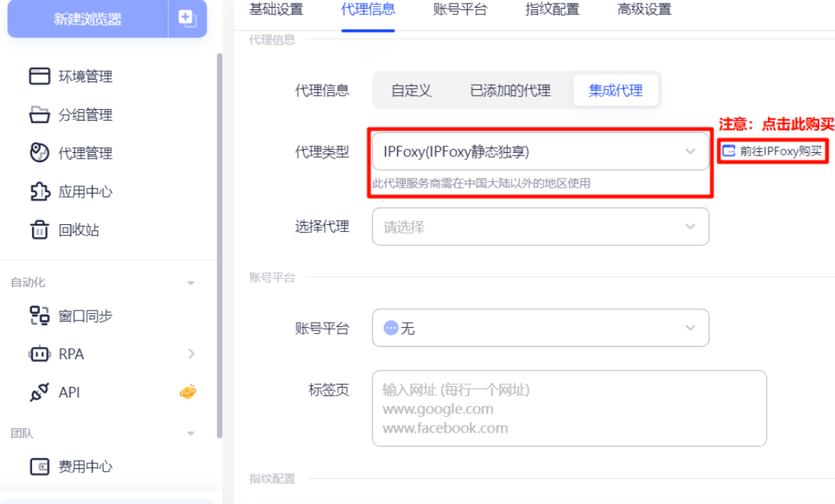Open 代理管理 in the sidebar
Screen dimensions: 835x504
click(x=85, y=153)
